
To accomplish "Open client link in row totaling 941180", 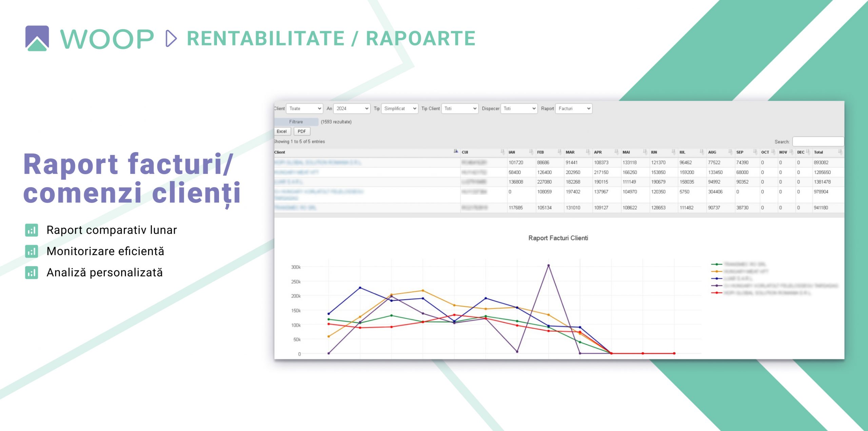I will (x=295, y=208).
